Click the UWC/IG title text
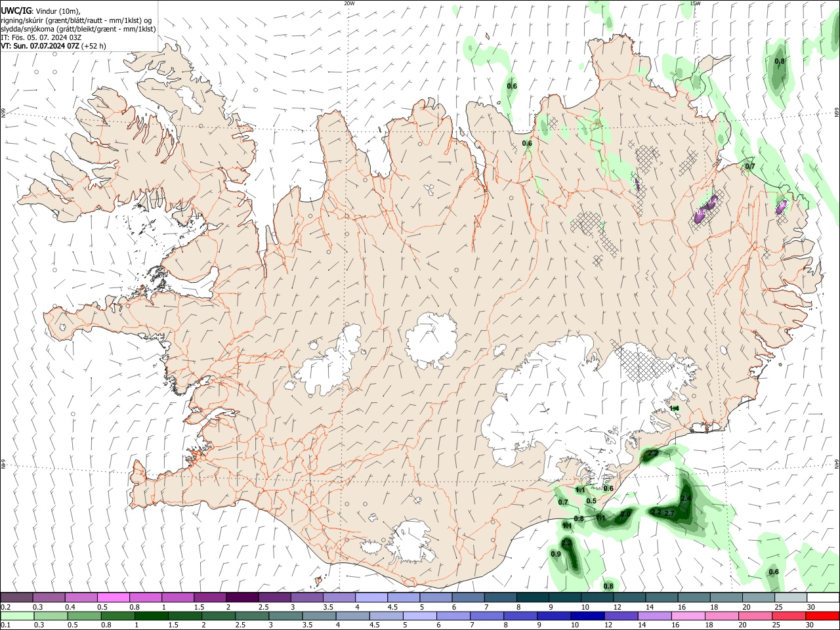Image resolution: width=840 pixels, height=630 pixels. (16, 10)
